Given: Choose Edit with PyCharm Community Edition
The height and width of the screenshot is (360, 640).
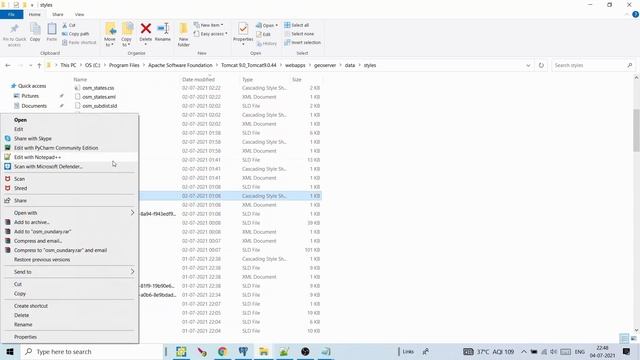Looking at the screenshot, I should click(56, 148).
